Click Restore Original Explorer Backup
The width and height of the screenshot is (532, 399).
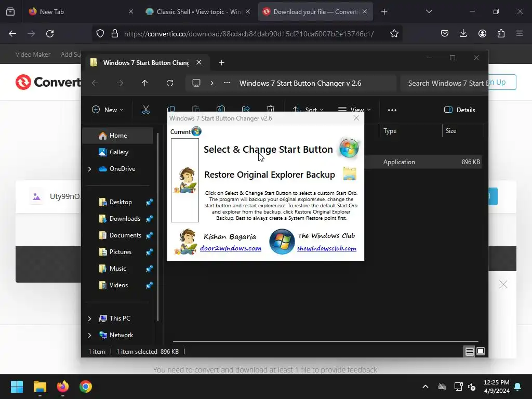tap(270, 175)
